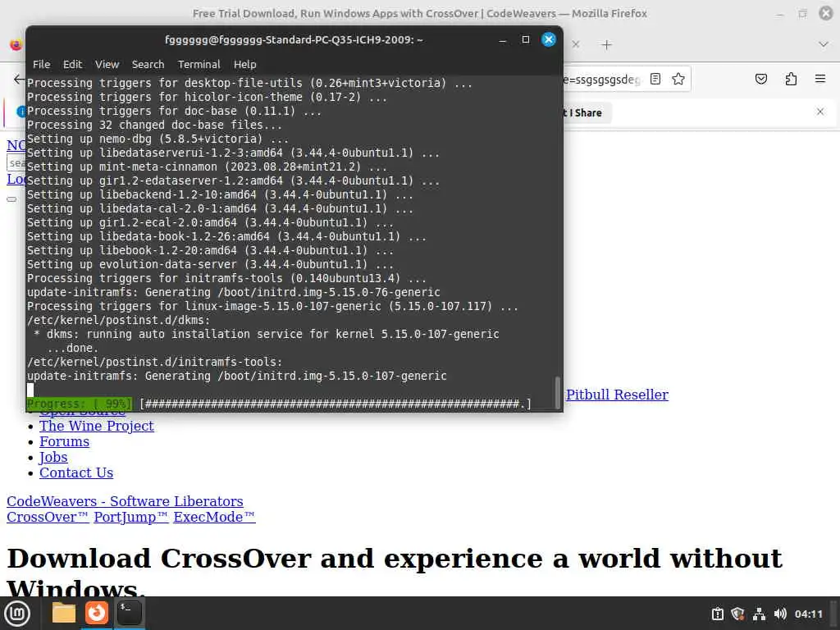Open the CrossOver™ product link
The width and height of the screenshot is (840, 630).
point(48,517)
